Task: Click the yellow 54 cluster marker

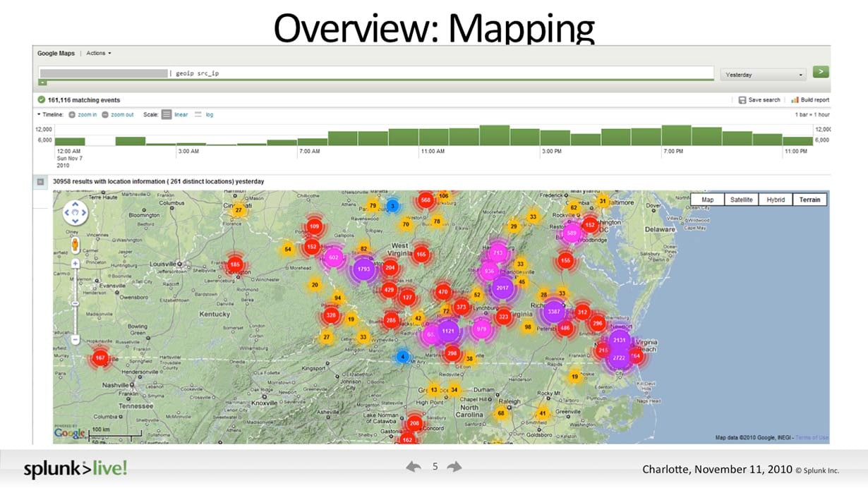Action: pos(287,249)
